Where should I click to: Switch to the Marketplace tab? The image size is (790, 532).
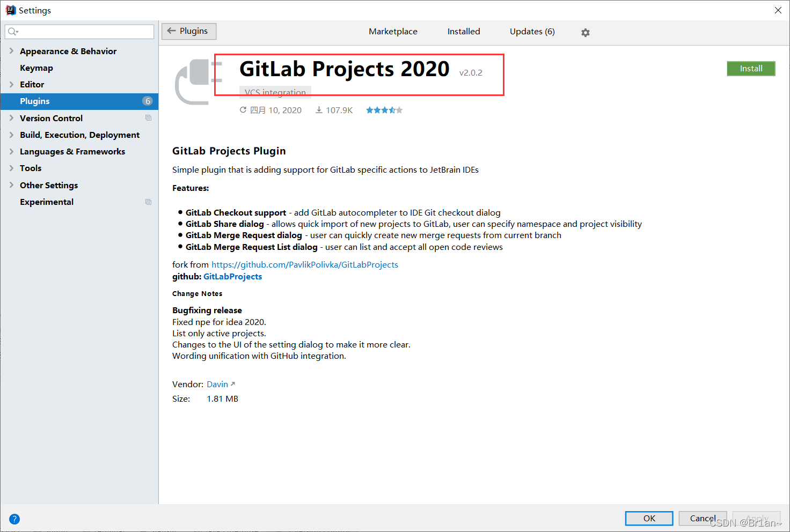393,31
